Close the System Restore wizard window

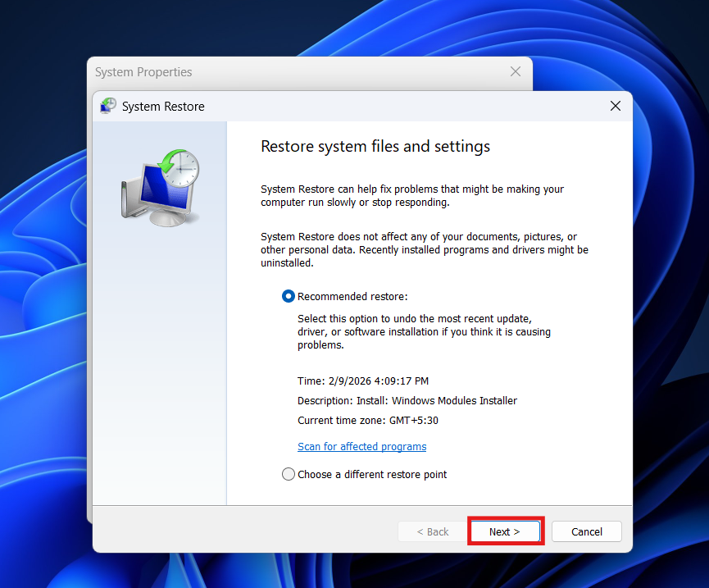[615, 106]
